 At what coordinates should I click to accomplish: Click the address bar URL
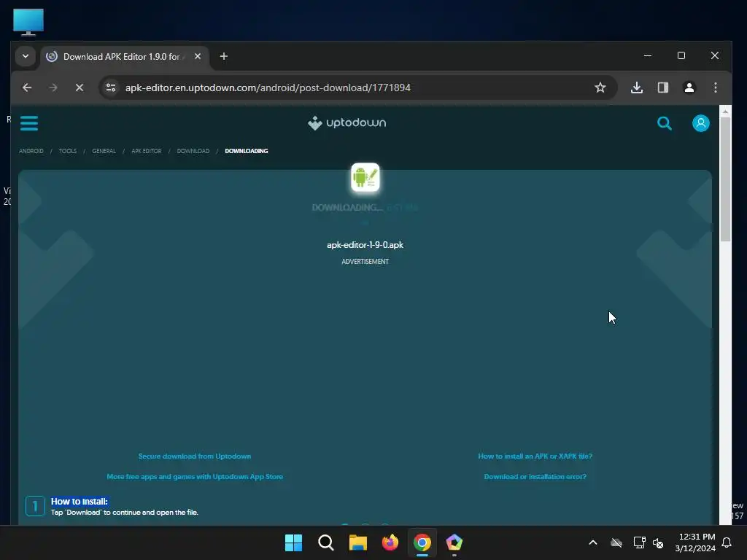[x=268, y=87]
